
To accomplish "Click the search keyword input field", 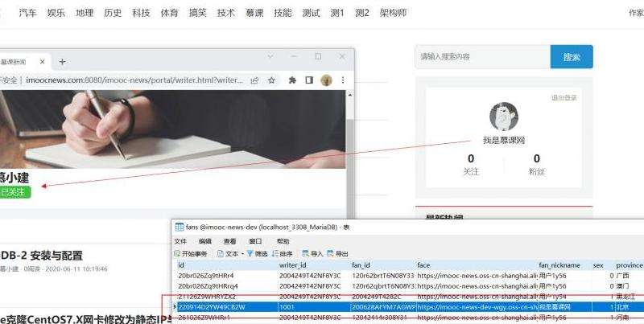I will tap(483, 57).
